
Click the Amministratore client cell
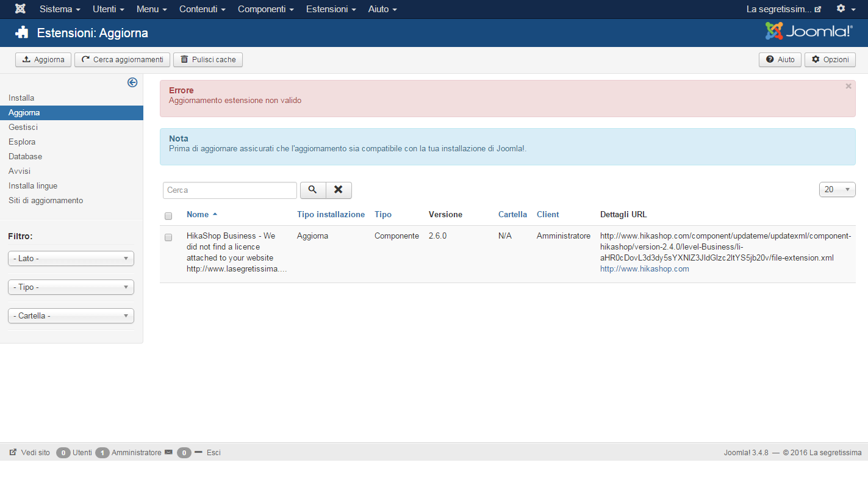pos(564,236)
